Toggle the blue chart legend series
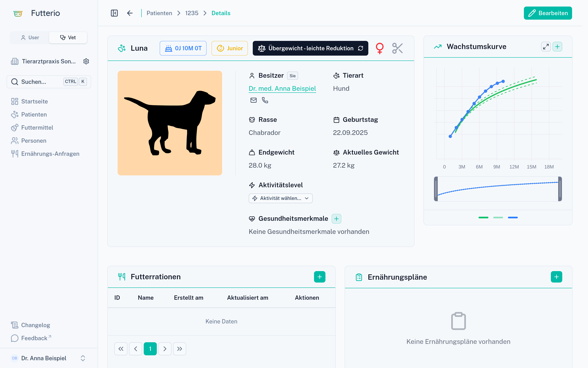 pyautogui.click(x=513, y=217)
